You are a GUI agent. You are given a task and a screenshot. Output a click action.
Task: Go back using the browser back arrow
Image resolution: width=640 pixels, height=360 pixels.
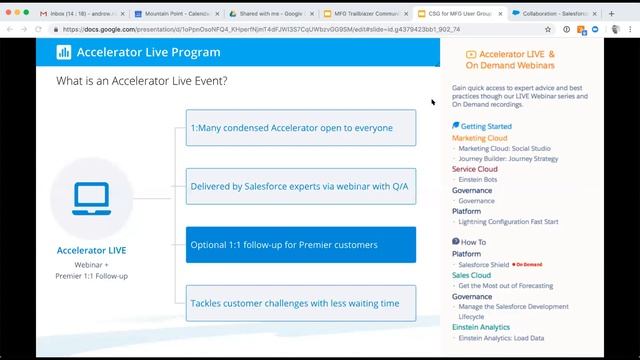pyautogui.click(x=10, y=29)
